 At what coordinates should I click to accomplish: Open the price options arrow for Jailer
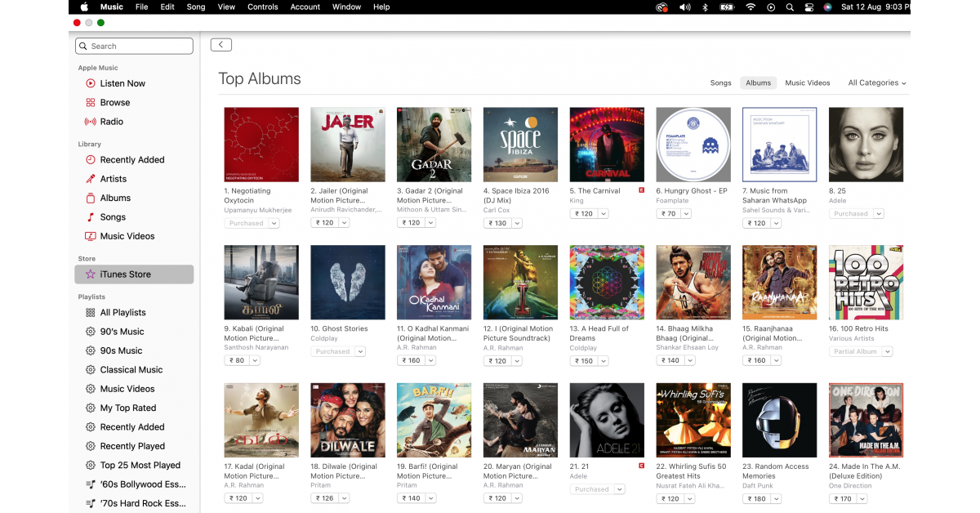(344, 223)
